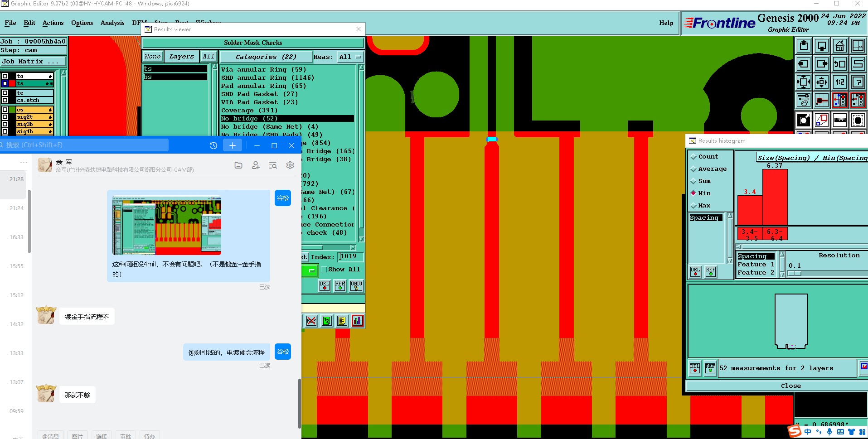Click the red-and-blue netlist traffic-light icon

[840, 100]
